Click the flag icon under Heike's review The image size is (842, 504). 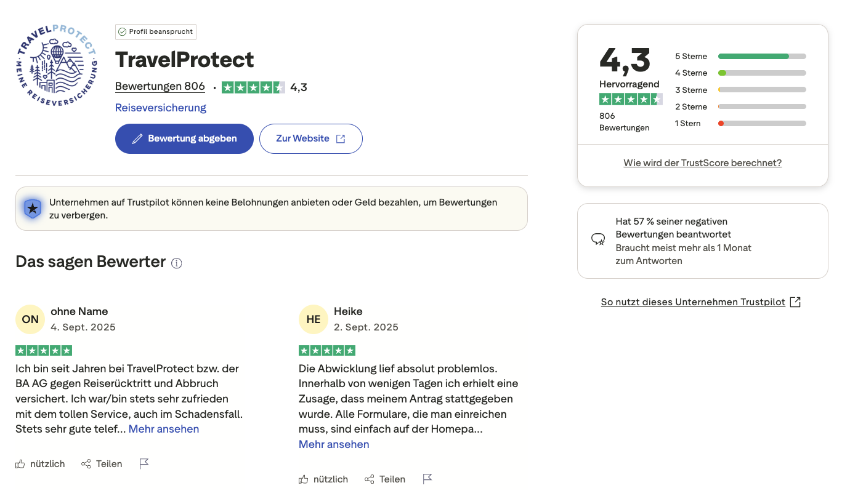[427, 479]
